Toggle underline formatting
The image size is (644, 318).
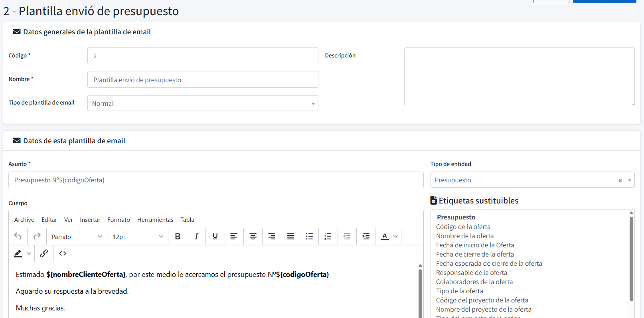point(215,237)
